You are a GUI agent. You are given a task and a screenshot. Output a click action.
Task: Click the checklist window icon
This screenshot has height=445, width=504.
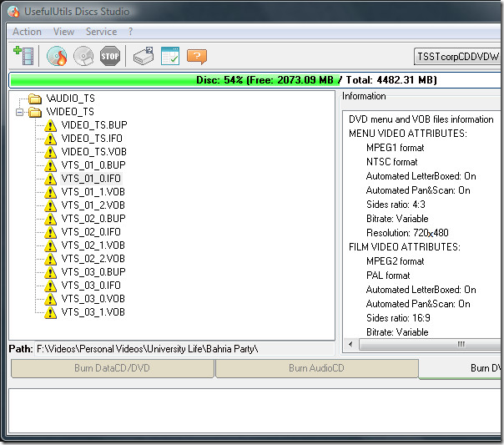pos(170,56)
